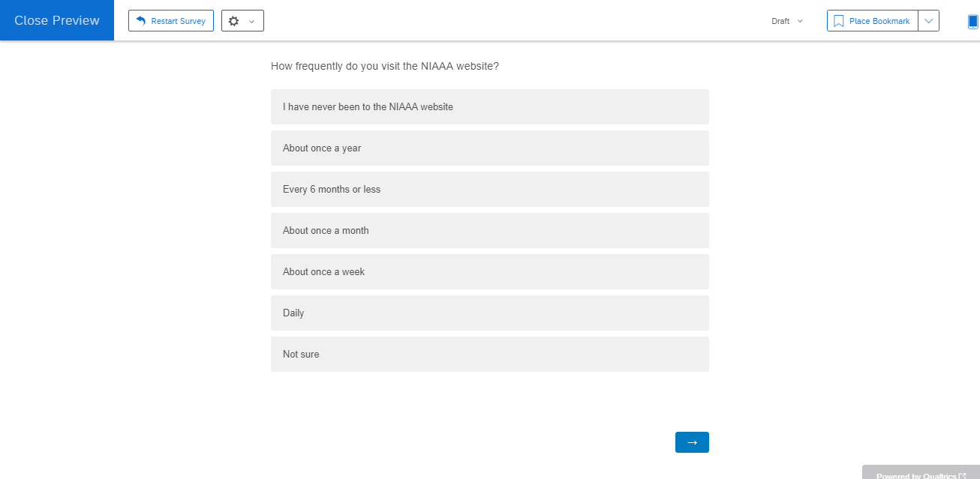
Task: Select the "Not sure" option
Action: tap(489, 354)
